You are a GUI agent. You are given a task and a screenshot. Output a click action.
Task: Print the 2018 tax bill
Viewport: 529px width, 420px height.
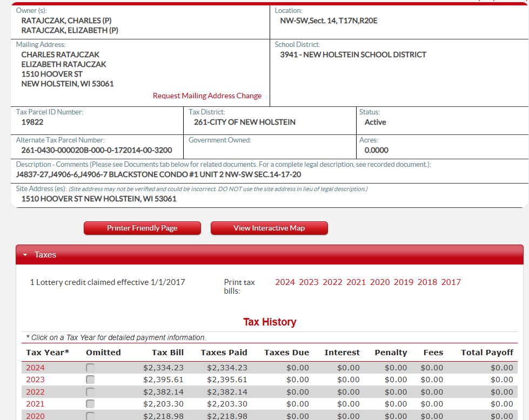427,282
